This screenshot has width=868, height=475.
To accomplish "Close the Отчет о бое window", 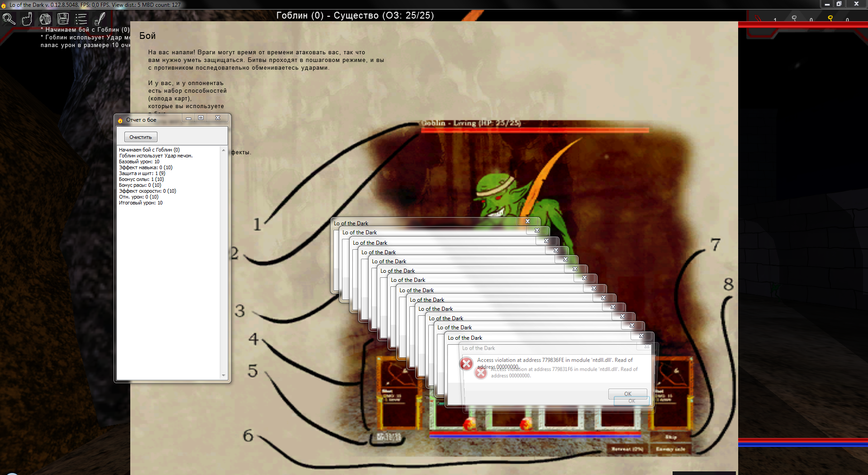I will [218, 118].
